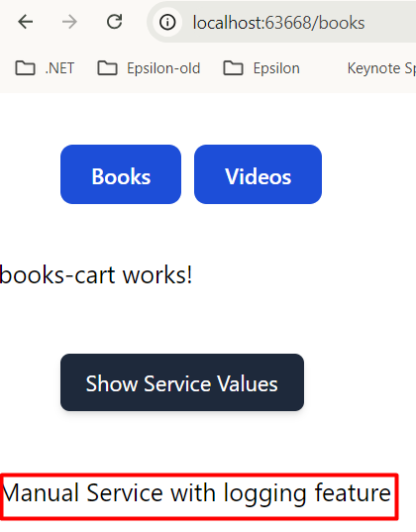
Task: Expand the .NET bookmarks folder label
Action: (x=59, y=68)
